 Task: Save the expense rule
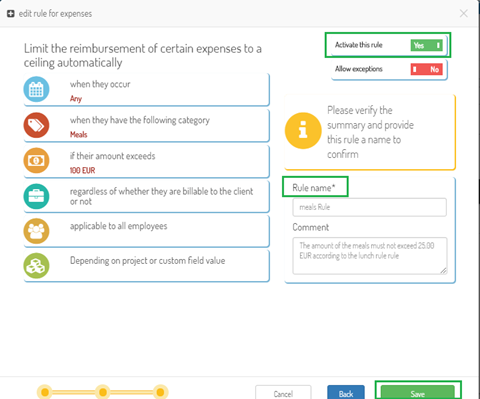[418, 393]
